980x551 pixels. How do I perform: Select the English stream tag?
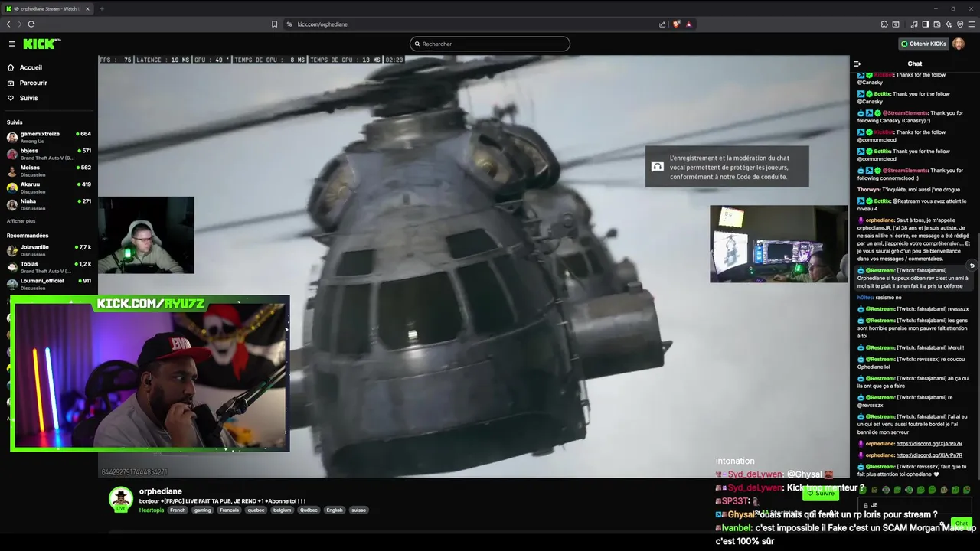[x=335, y=510]
